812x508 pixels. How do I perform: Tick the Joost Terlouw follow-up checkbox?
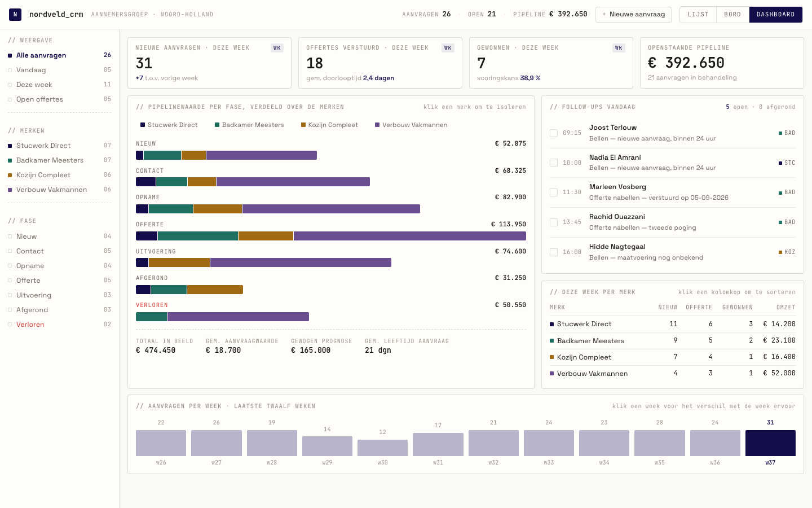[x=554, y=133]
